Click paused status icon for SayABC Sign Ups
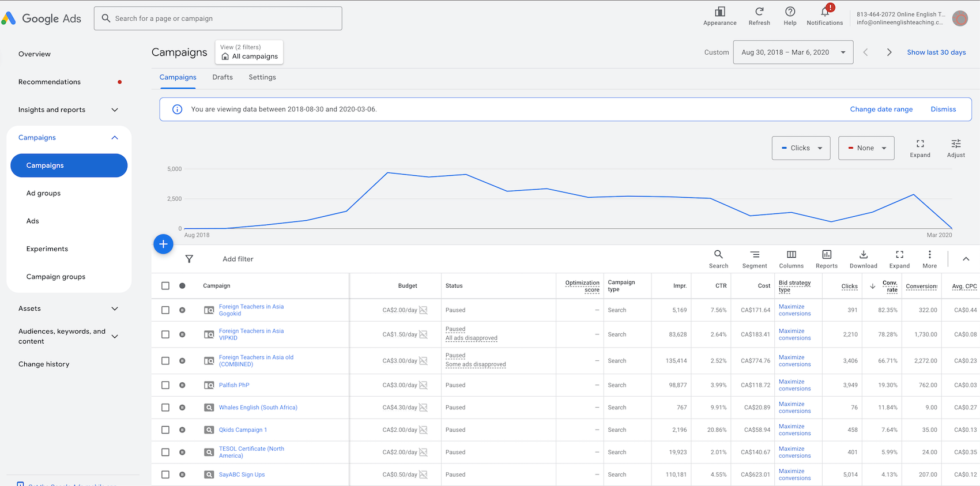The width and height of the screenshot is (980, 486). (x=182, y=475)
